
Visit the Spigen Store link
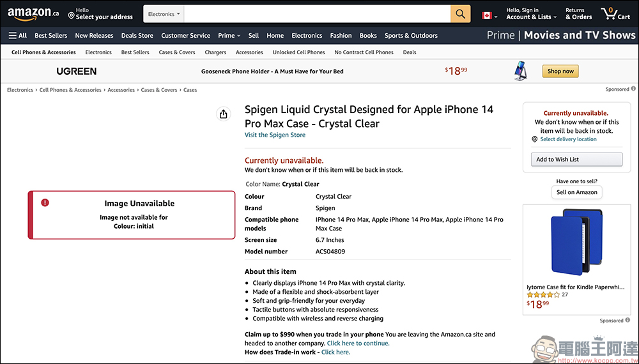click(x=275, y=135)
